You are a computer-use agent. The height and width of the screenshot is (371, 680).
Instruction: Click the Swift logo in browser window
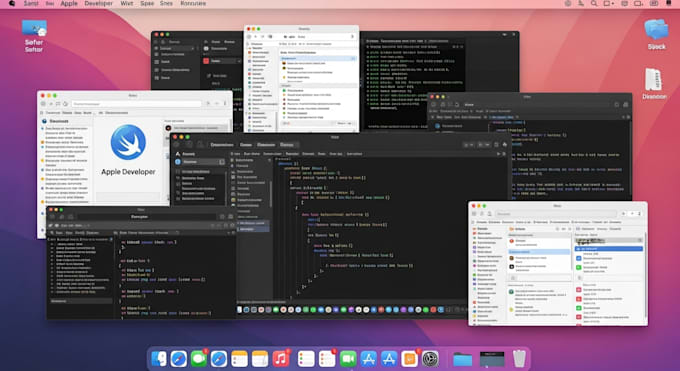tap(128, 142)
